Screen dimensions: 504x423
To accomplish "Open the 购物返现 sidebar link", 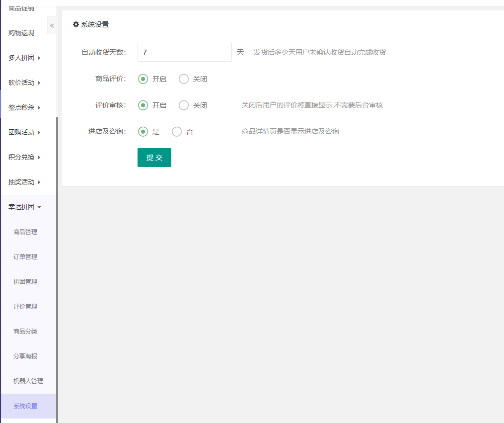I will 21,33.
